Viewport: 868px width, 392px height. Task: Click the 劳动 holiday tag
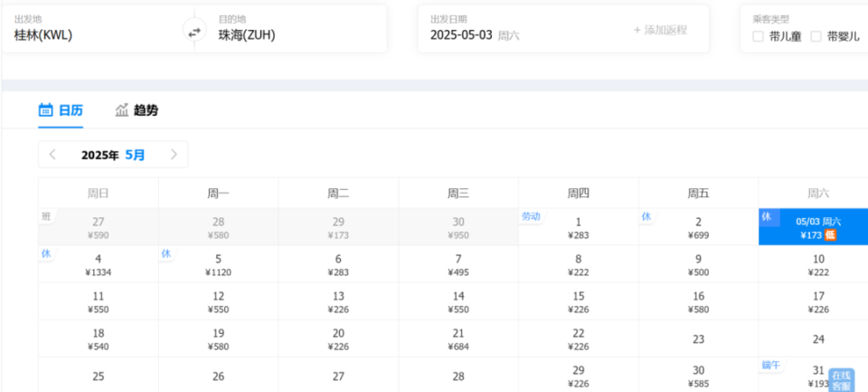click(x=531, y=216)
